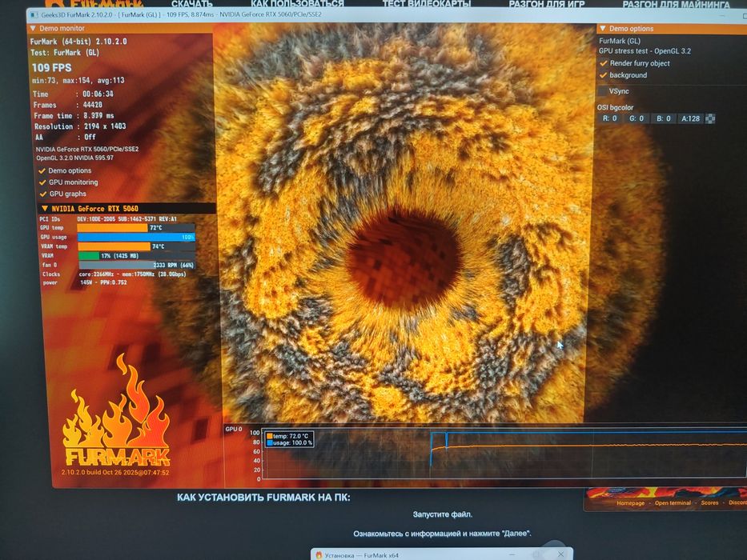Click GPU stress test - OpenGL 3.2 text
The height and width of the screenshot is (560, 747).
click(645, 51)
